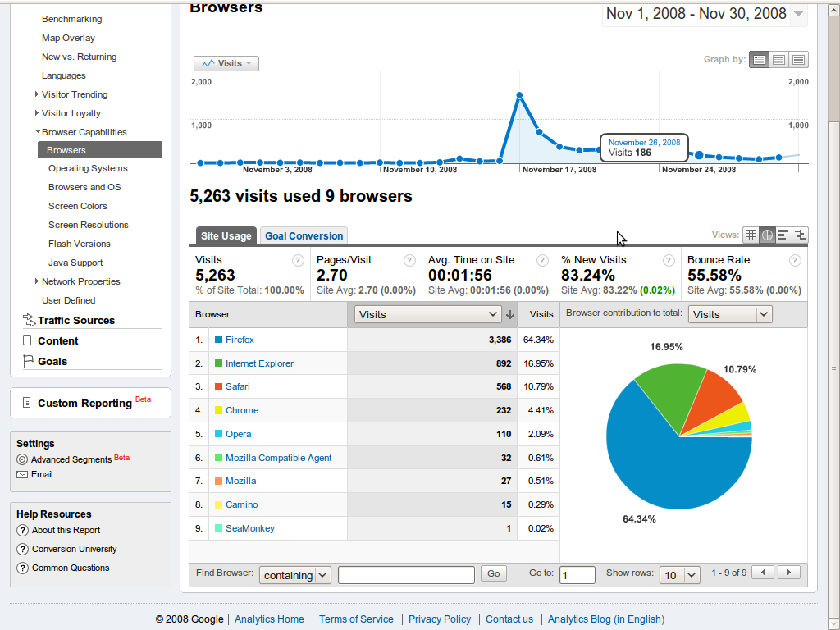This screenshot has height=630, width=840.
Task: Switch to table view icon
Action: click(751, 235)
